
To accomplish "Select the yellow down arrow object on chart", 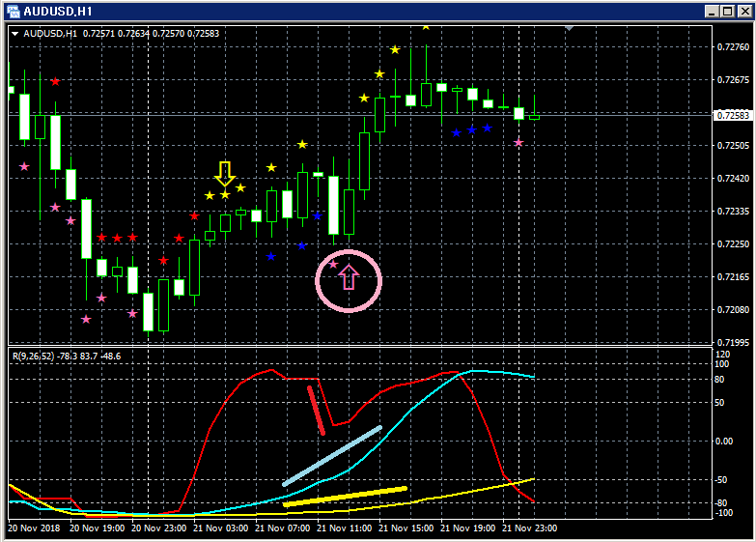I will tap(225, 174).
